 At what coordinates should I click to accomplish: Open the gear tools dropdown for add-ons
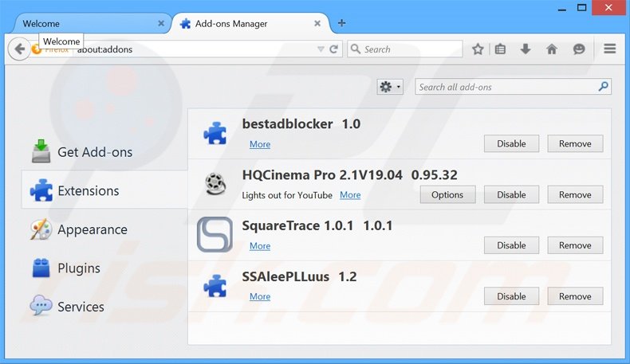[x=390, y=87]
